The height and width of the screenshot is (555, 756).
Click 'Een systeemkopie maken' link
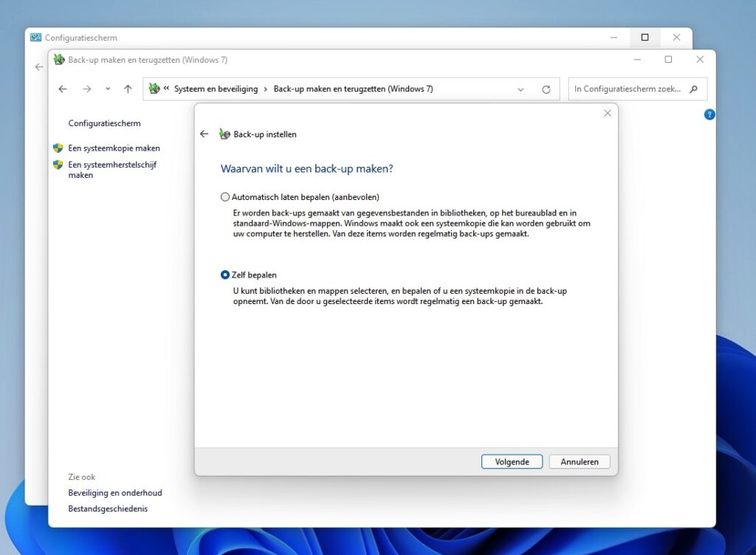[114, 148]
